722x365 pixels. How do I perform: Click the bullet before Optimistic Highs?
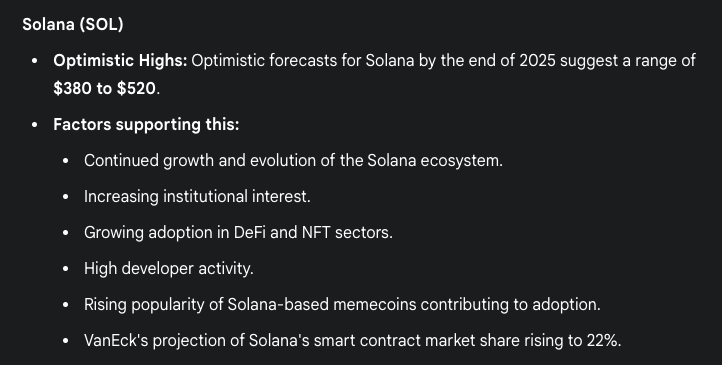tap(35, 61)
